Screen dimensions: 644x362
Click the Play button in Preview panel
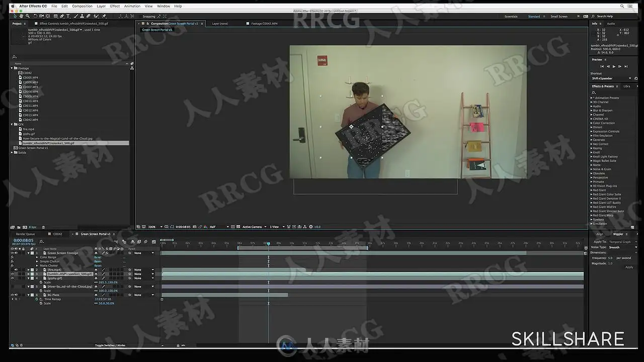(x=614, y=66)
